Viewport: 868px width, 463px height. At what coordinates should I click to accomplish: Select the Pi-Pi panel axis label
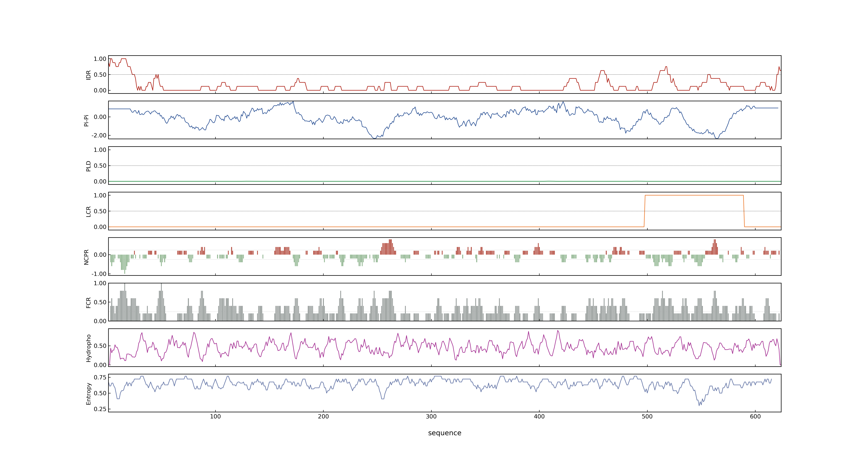(x=86, y=120)
